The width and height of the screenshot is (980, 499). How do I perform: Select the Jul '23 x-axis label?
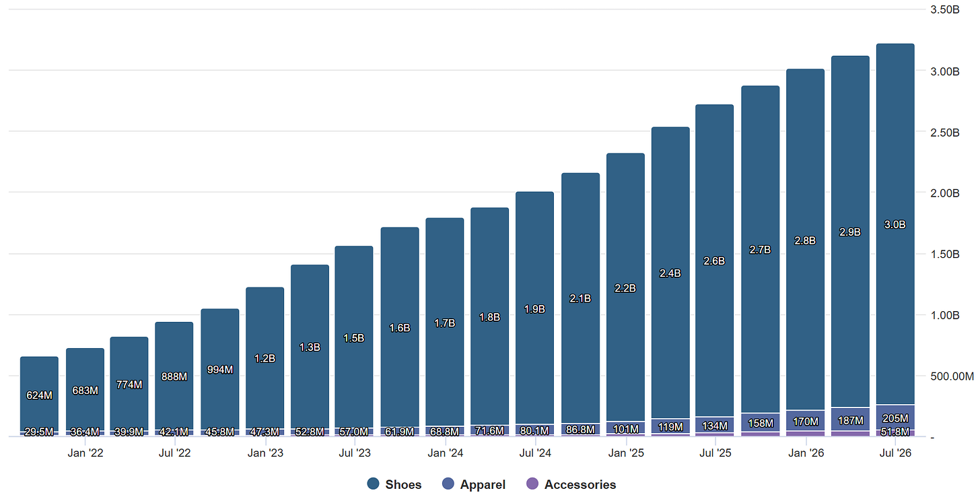click(x=355, y=453)
